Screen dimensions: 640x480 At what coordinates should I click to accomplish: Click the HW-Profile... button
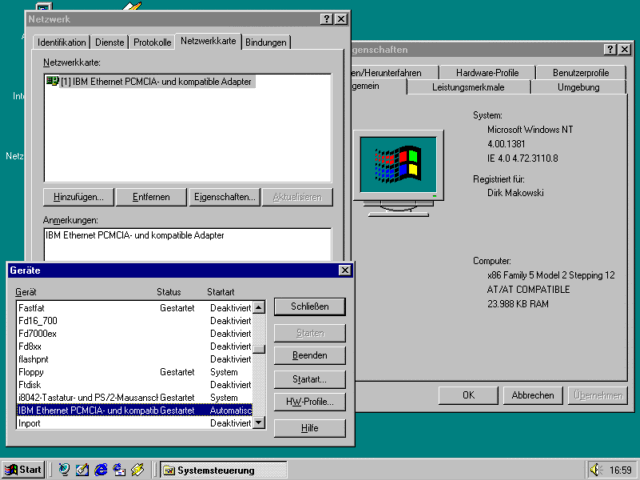click(310, 402)
